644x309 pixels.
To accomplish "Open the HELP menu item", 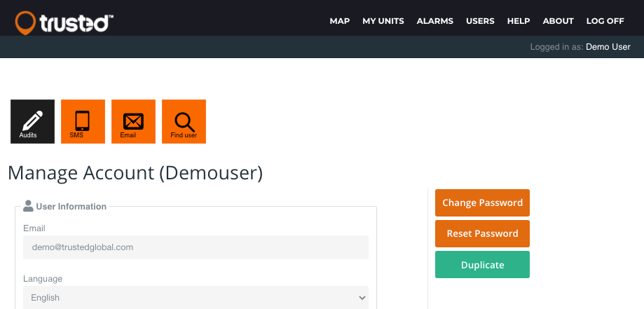I will tap(519, 21).
